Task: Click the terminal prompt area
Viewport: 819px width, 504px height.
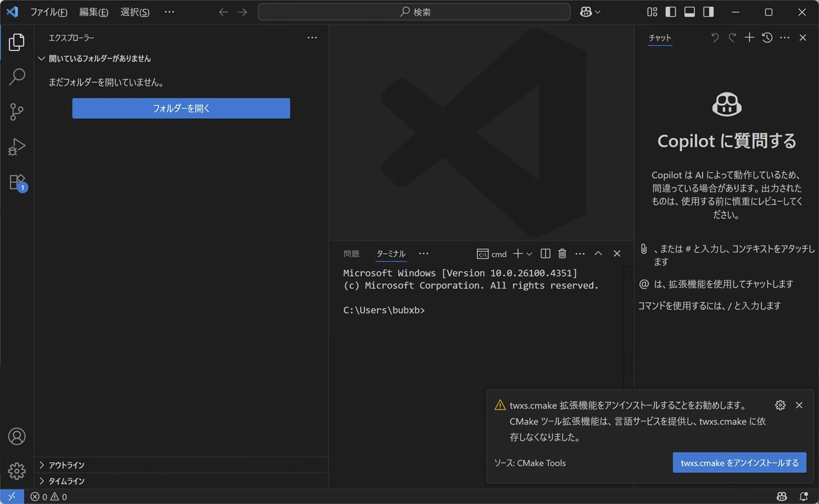Action: pos(384,310)
